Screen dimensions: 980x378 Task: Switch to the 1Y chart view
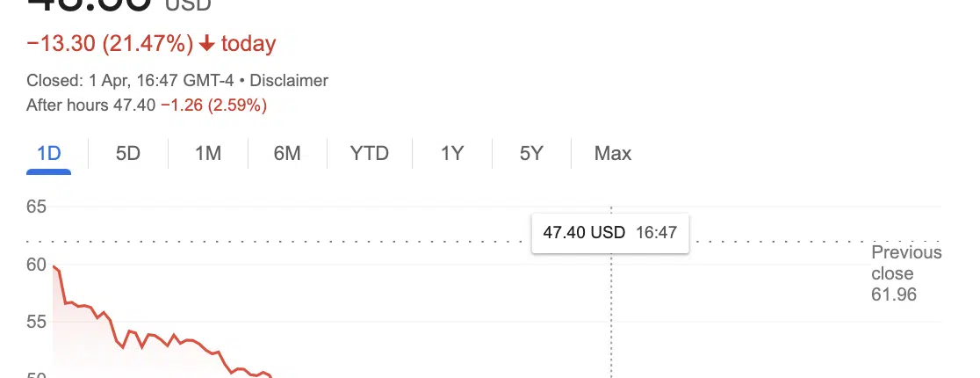(x=452, y=153)
